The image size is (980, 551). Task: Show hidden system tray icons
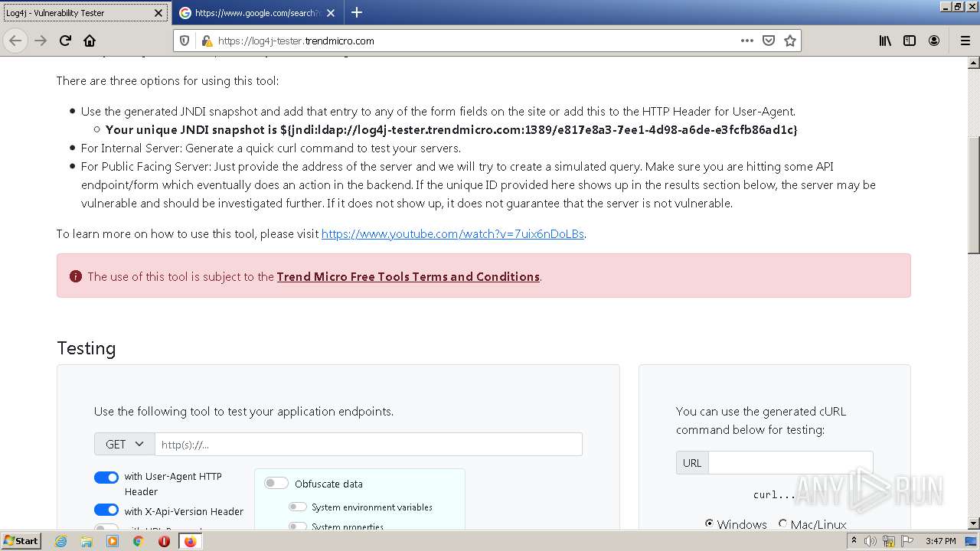click(x=854, y=541)
